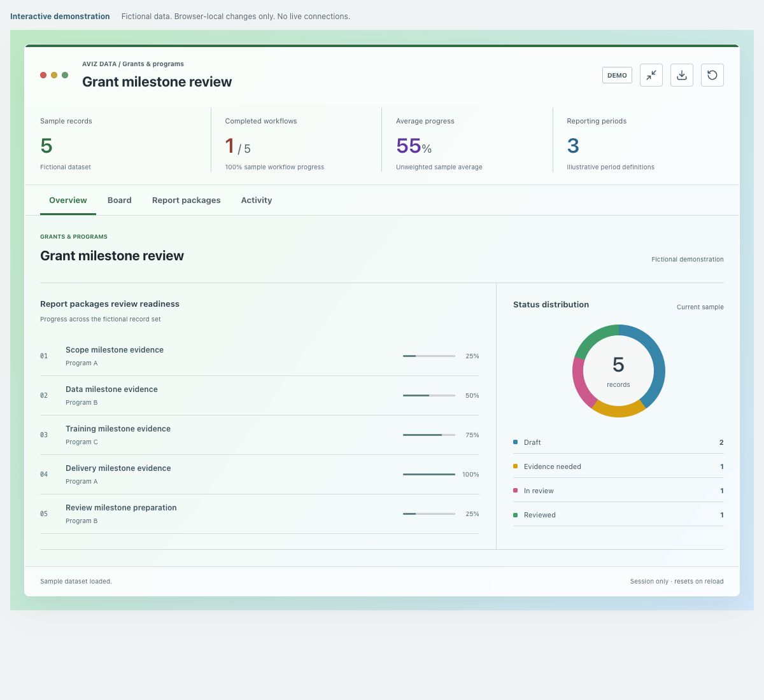Screen dimensions: 764x700
Task: Click the 75% progress bar for Training milestone
Action: click(x=429, y=435)
